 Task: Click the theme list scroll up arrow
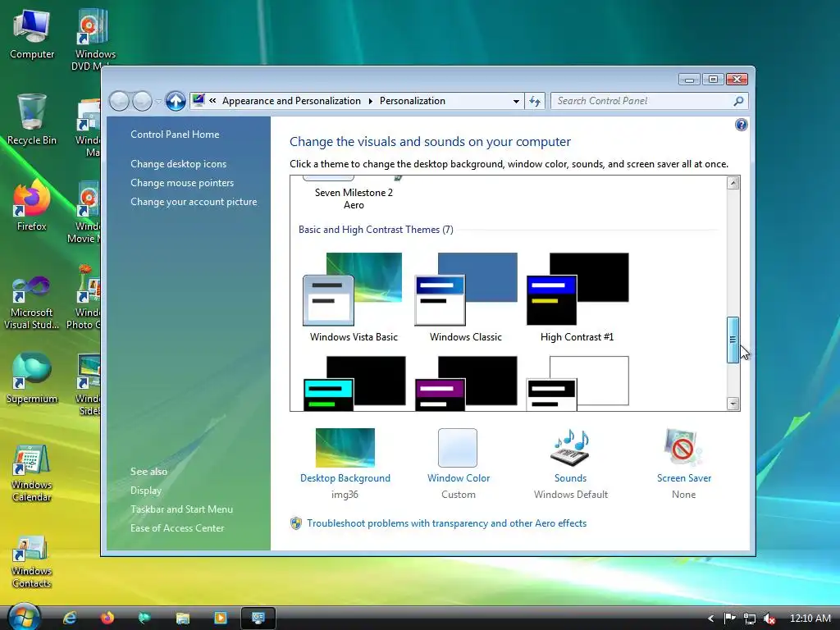733,183
